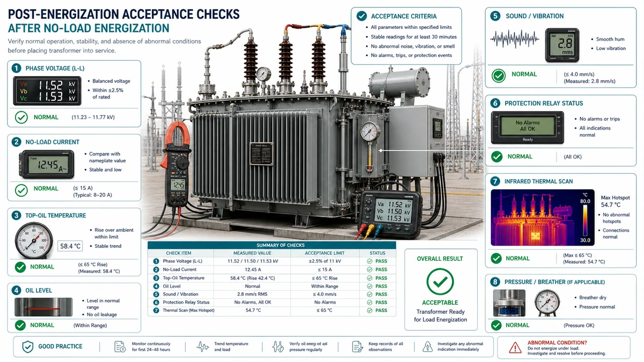The image size is (644, 362).
Task: Click PASS check for Phase Voltage row
Action: [369, 261]
